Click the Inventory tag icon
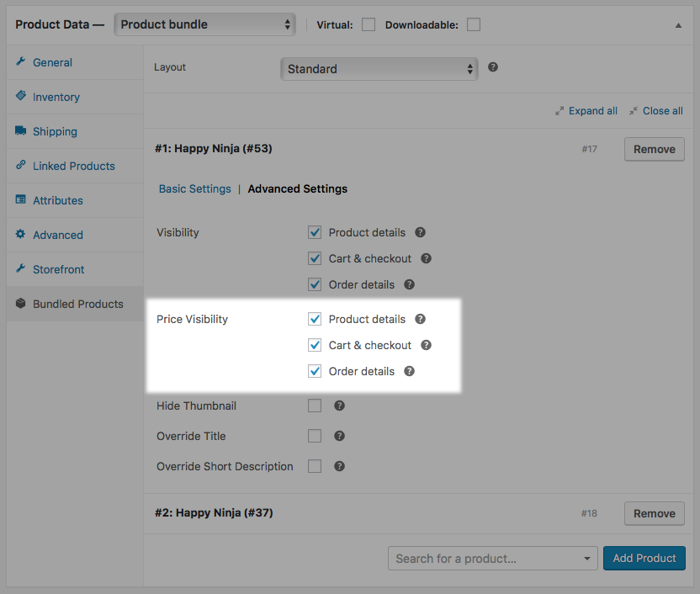 pos(20,96)
